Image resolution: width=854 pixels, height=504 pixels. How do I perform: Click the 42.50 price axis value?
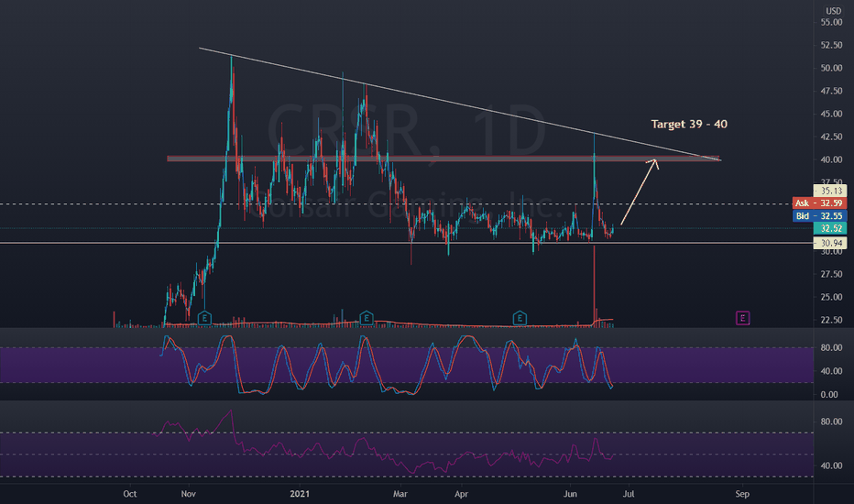click(x=832, y=137)
